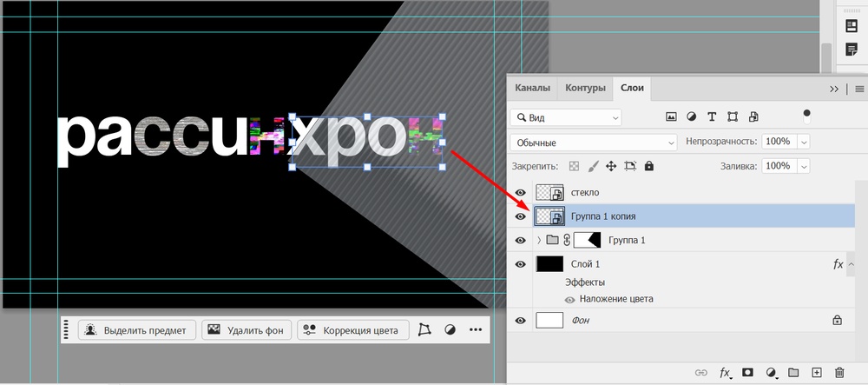Screen dimensions: 868x385
Task: Add a layer mask from bottom bar
Action: (x=746, y=372)
